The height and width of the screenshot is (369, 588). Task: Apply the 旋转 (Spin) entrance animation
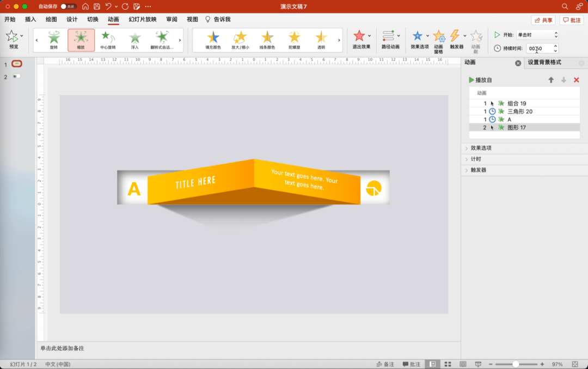[x=53, y=39]
